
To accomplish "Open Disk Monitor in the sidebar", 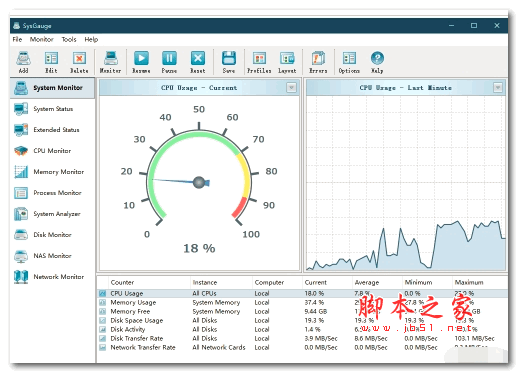I will pos(52,235).
